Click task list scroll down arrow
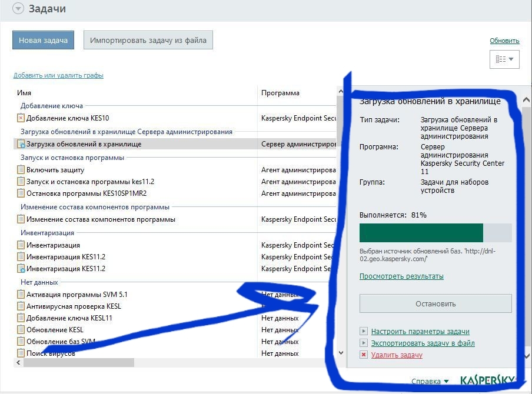Image resolution: width=532 pixels, height=394 pixels. click(x=341, y=353)
